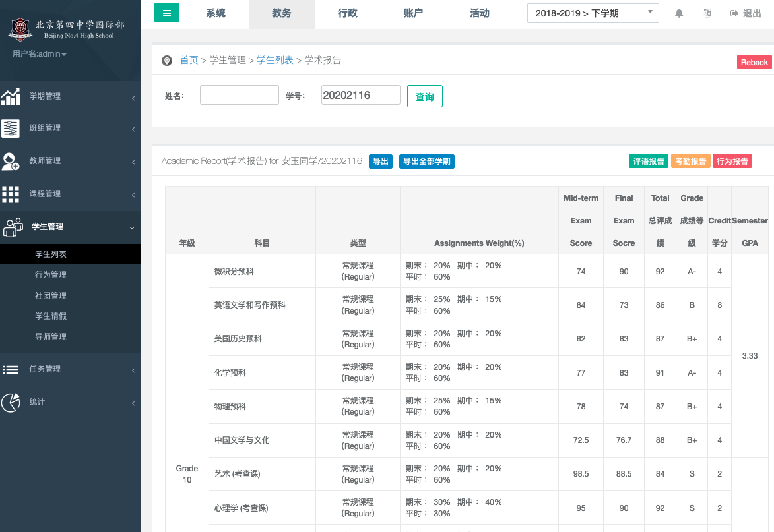
Task: Click the red Reback button
Action: tap(754, 62)
